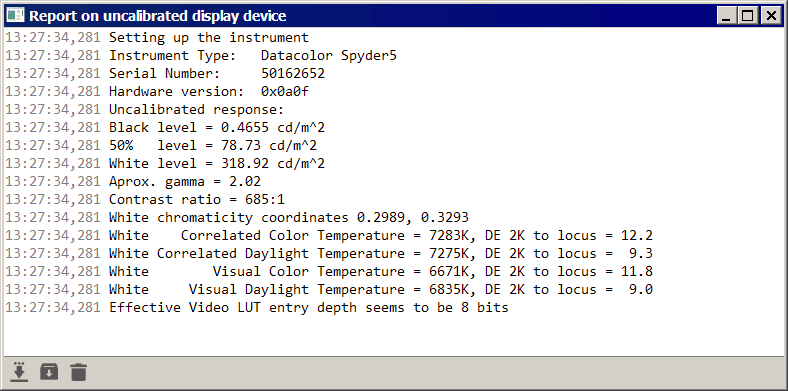Maximize the report window

747,16
